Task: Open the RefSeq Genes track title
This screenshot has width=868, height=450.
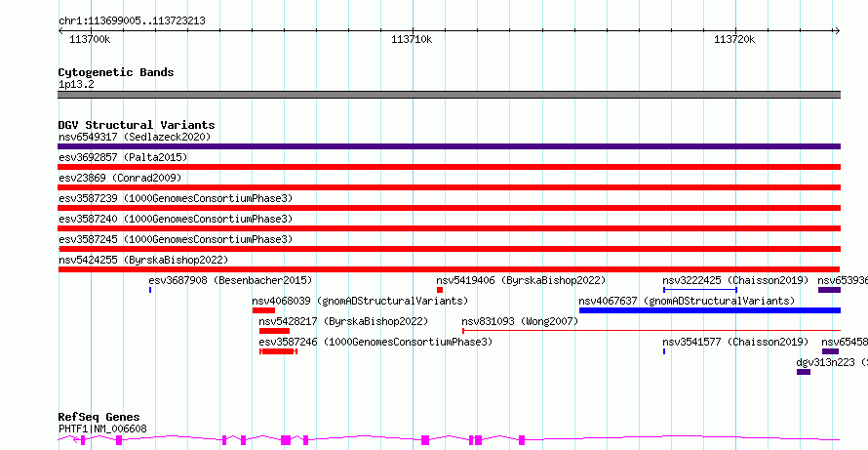Action: 99,418
